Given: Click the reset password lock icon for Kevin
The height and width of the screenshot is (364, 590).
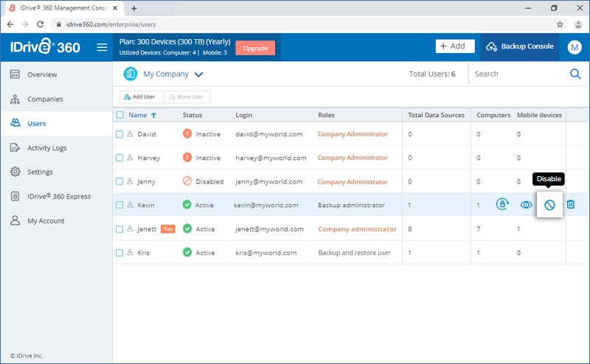Looking at the screenshot, I should tap(502, 204).
